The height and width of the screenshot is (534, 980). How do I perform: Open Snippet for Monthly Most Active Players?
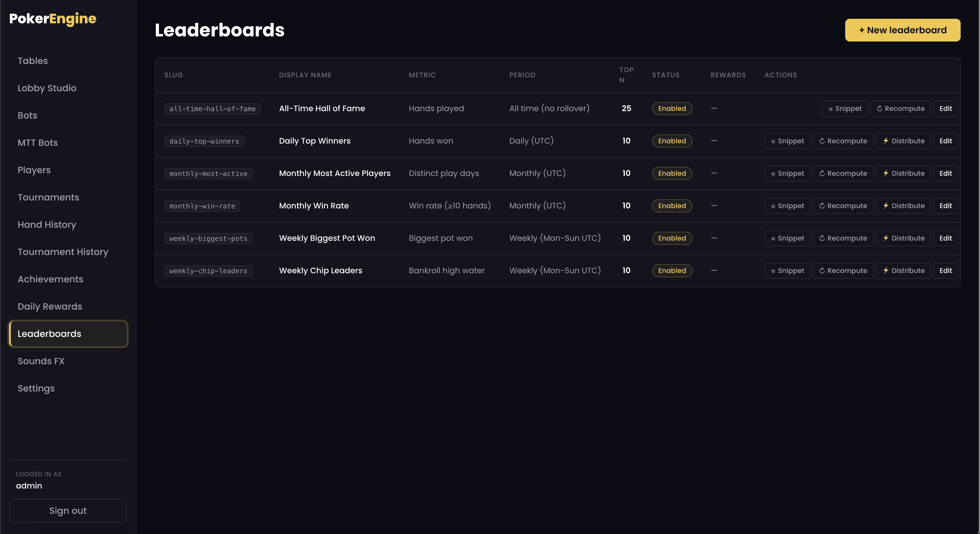click(787, 173)
